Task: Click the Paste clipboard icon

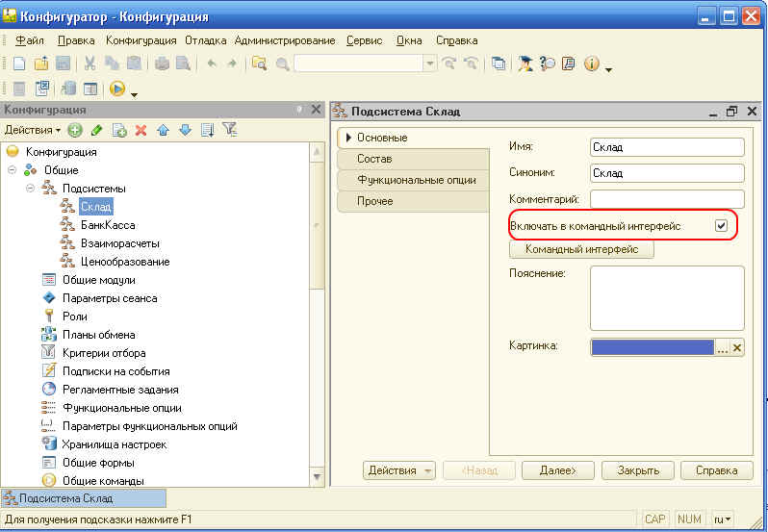Action: pyautogui.click(x=134, y=63)
